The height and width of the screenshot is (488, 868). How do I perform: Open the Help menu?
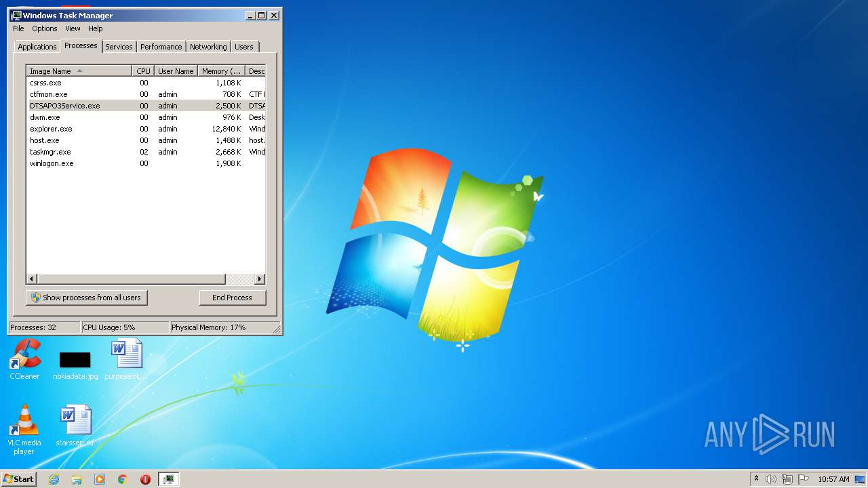96,28
